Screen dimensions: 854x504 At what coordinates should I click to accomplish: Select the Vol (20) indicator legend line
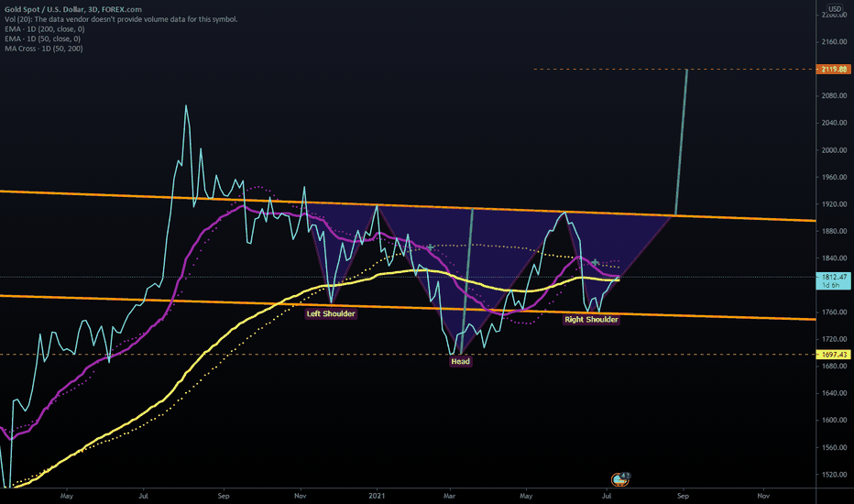coord(121,19)
